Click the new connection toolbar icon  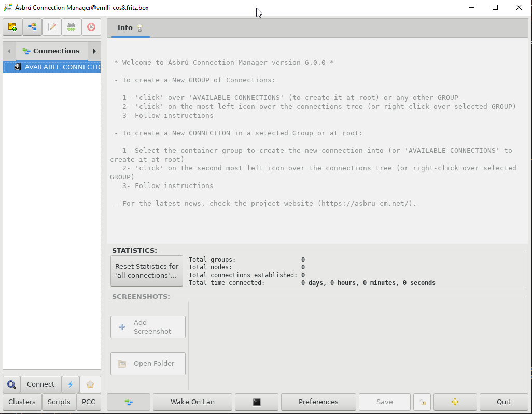tap(32, 27)
